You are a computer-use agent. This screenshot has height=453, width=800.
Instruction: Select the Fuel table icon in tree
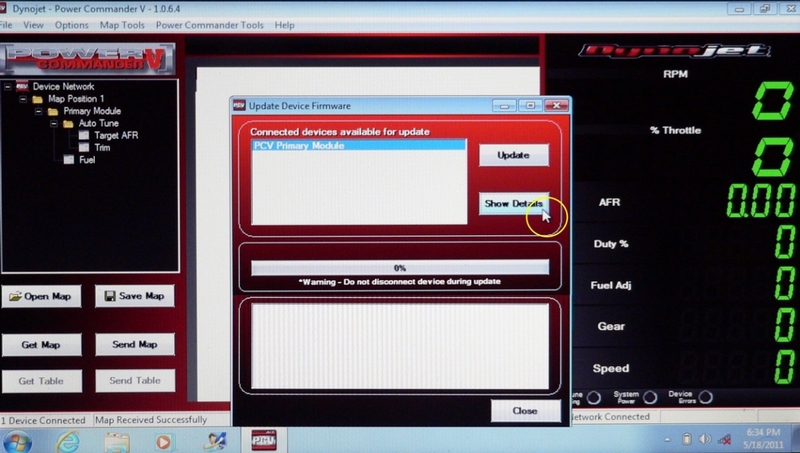(68, 160)
